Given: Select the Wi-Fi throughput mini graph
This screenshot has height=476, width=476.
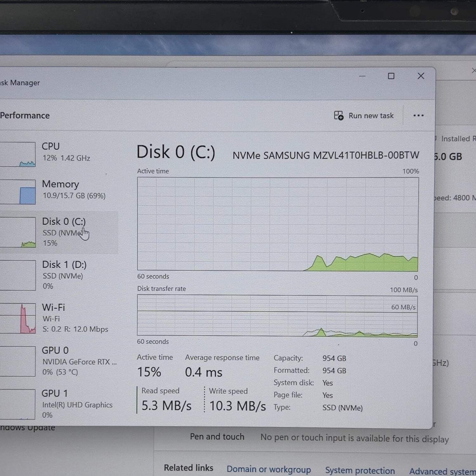Looking at the screenshot, I should [18, 318].
